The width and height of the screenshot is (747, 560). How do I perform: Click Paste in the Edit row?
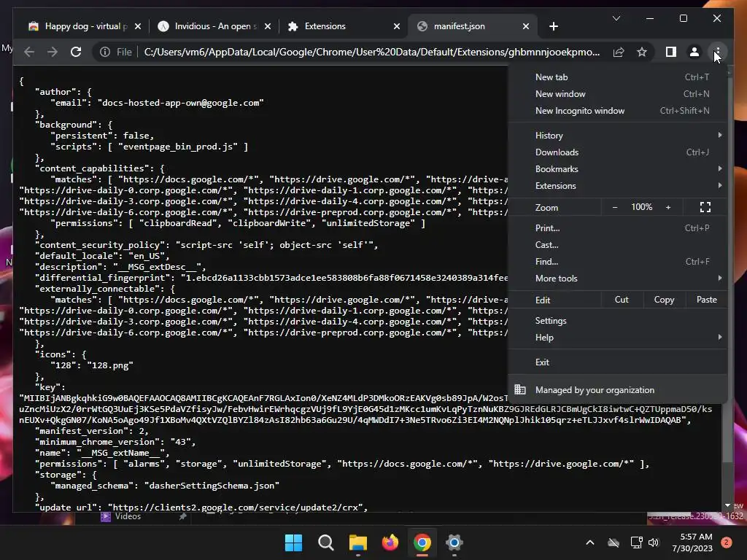click(x=706, y=300)
